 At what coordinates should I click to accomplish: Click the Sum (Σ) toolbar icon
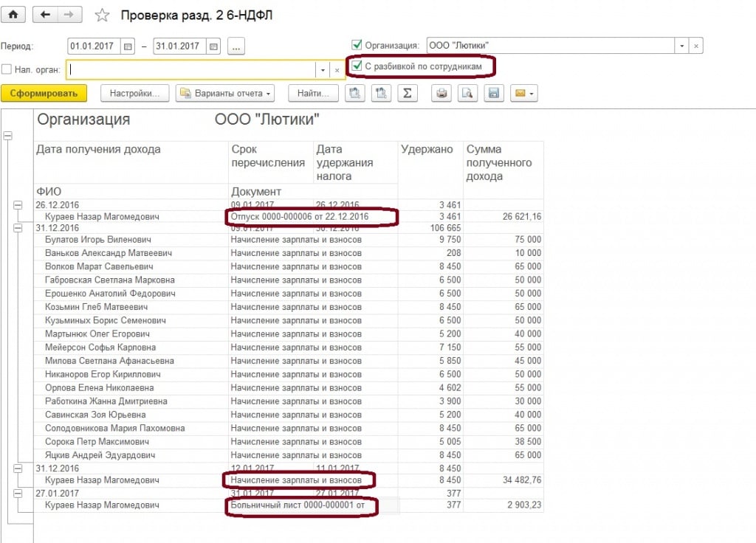pyautogui.click(x=407, y=94)
